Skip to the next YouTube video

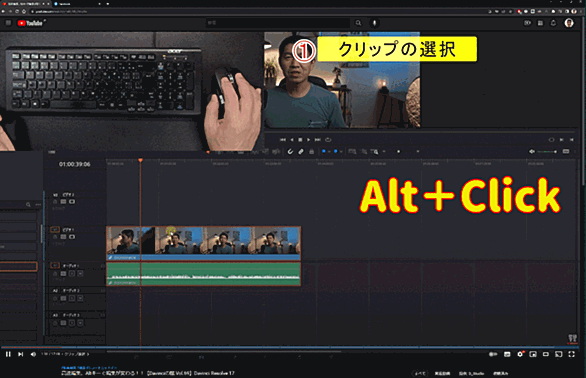click(21, 354)
